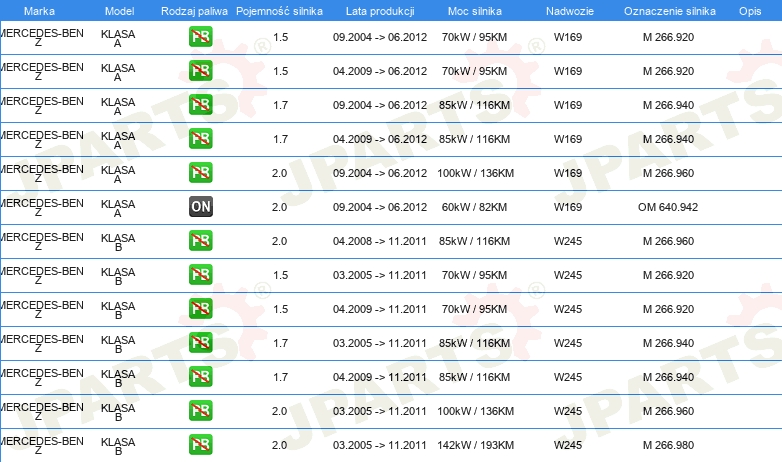Click the petrol icon for KLASA A 1.7 from 09.2004

(200, 104)
